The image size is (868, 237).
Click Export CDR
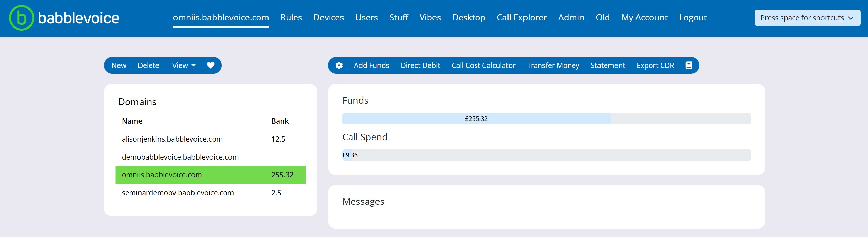pyautogui.click(x=655, y=65)
